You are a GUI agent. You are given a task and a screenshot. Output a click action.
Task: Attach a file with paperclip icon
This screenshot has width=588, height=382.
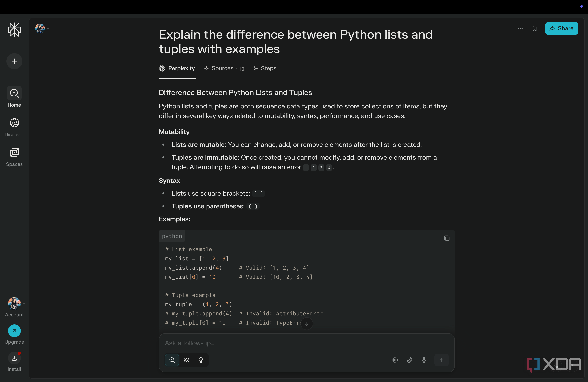pos(409,360)
